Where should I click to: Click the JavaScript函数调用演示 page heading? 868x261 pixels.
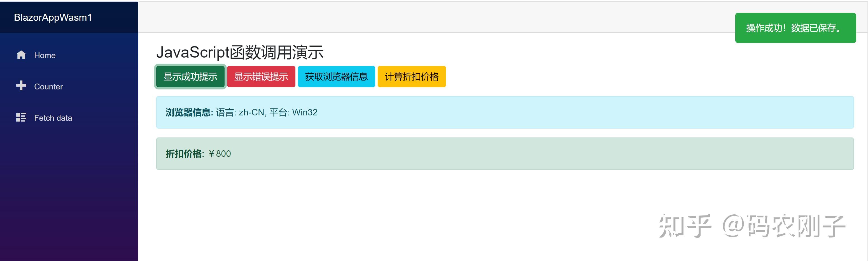coord(241,52)
